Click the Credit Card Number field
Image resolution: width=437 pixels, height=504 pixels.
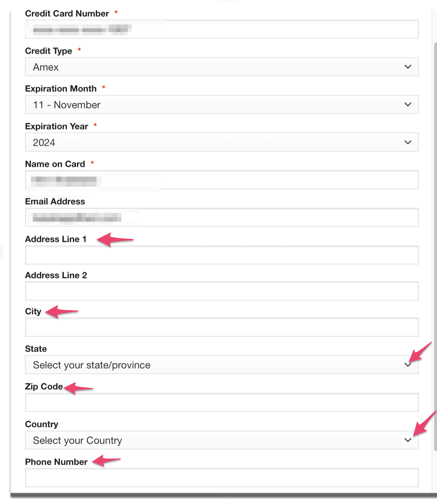click(222, 29)
